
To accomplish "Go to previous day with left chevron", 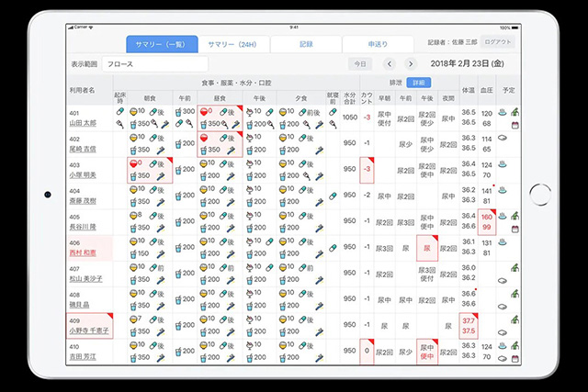I will point(390,64).
